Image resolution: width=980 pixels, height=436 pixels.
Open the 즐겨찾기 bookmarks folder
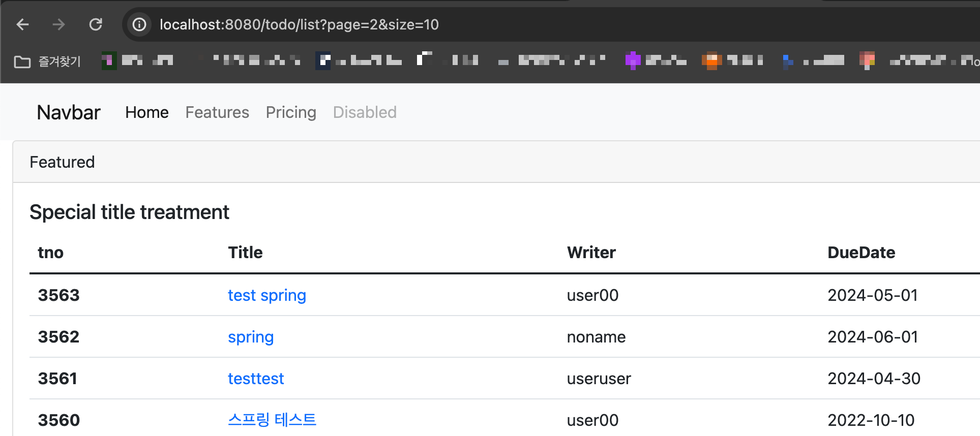coord(48,61)
